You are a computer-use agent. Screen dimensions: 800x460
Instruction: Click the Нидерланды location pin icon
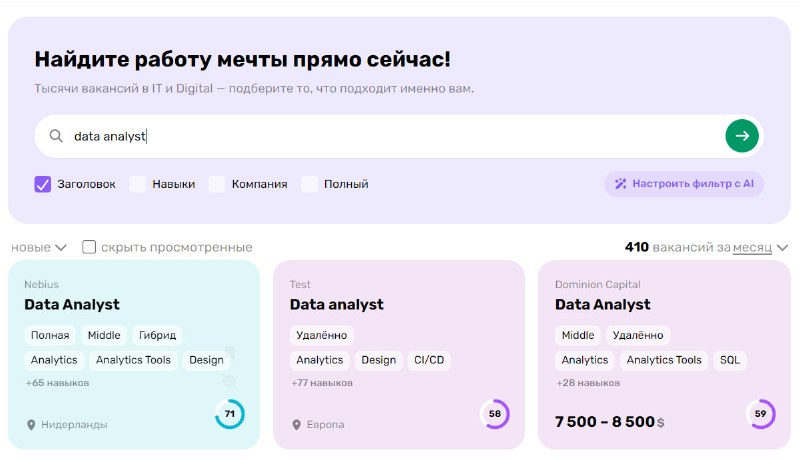coord(31,425)
